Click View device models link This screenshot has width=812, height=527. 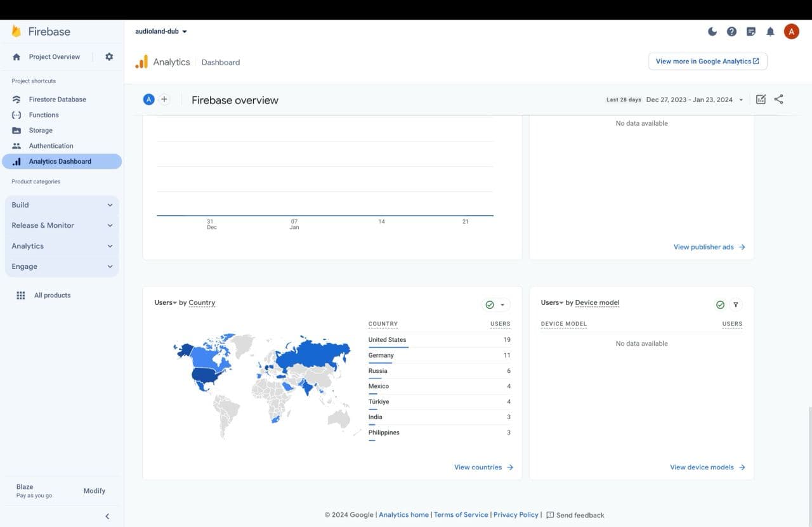point(707,467)
